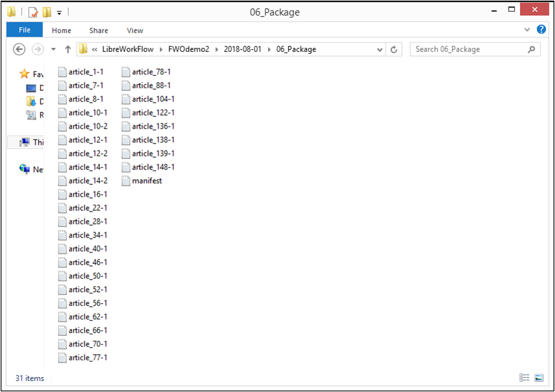
Task: Select the file article_10-2
Action: pyautogui.click(x=83, y=127)
